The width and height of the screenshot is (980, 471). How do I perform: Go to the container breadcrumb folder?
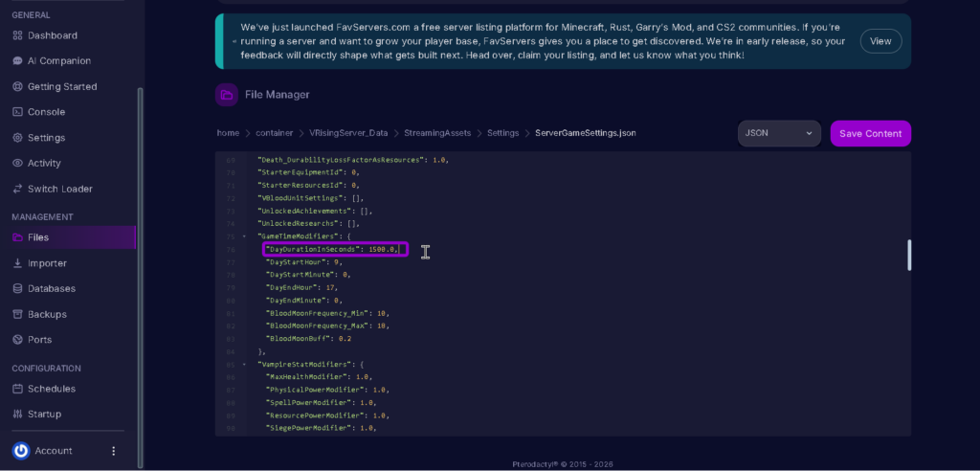[275, 133]
